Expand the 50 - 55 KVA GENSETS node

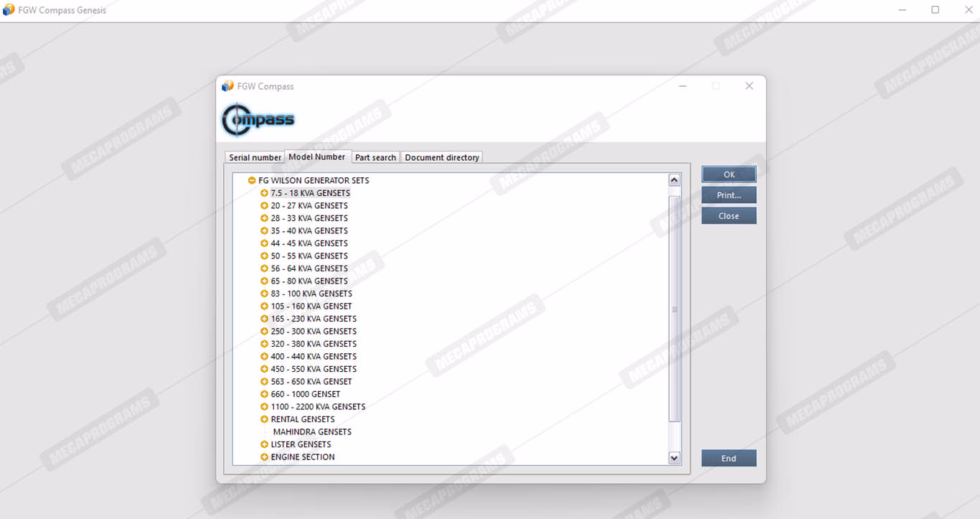click(264, 256)
